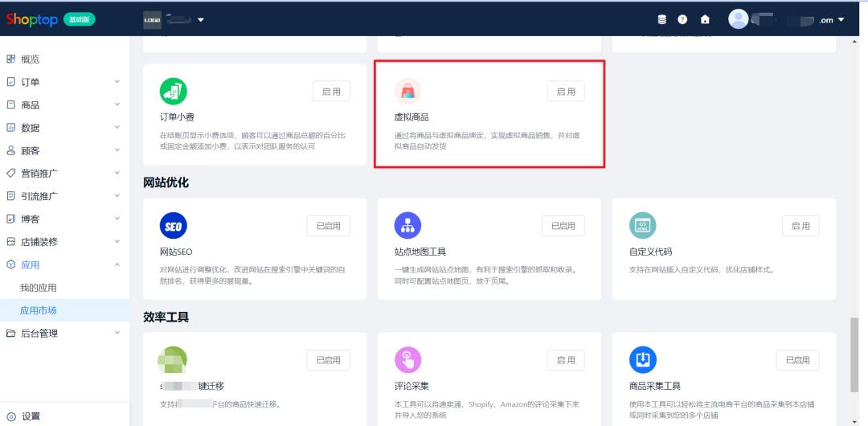This screenshot has height=426, width=868.
Task: Expand the 数据 menu chevron
Action: 117,127
